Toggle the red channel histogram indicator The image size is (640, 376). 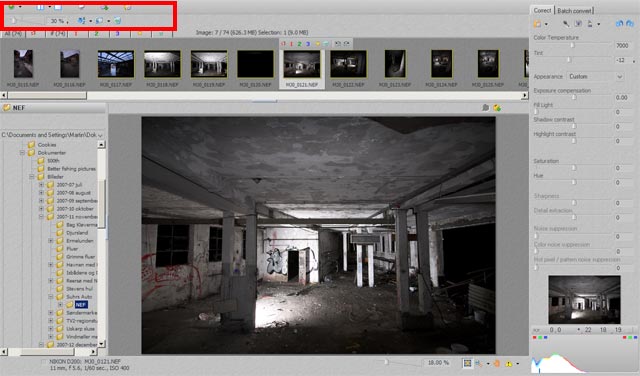coord(535,338)
